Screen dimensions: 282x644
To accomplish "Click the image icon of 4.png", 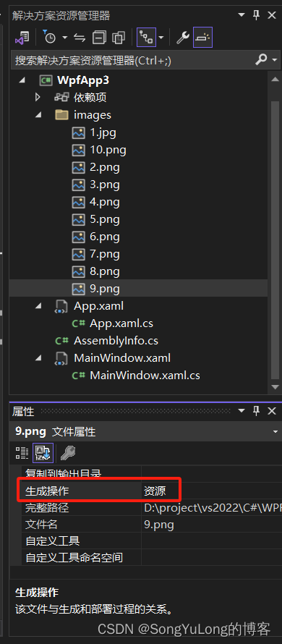I will [x=78, y=202].
